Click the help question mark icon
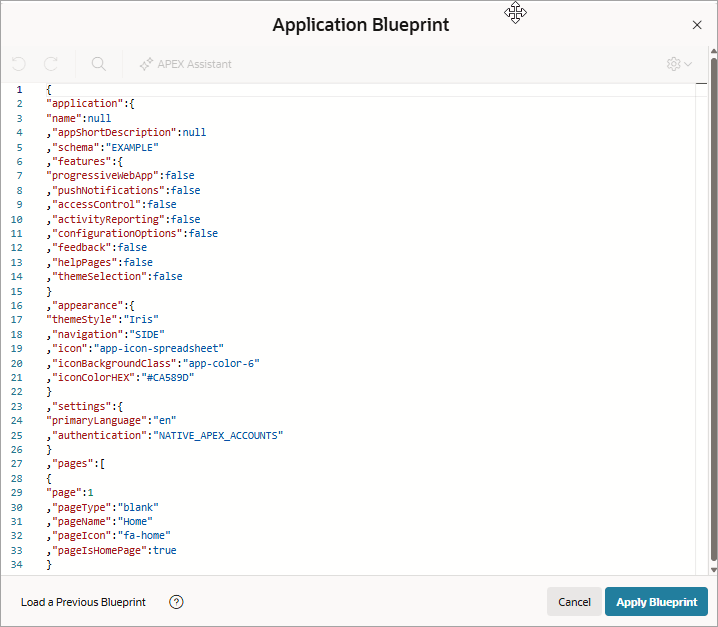Viewport: 718px width, 627px height. click(176, 602)
